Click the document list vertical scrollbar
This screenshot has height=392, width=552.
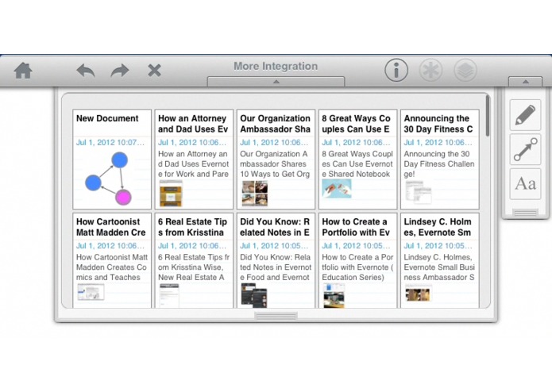point(488,116)
